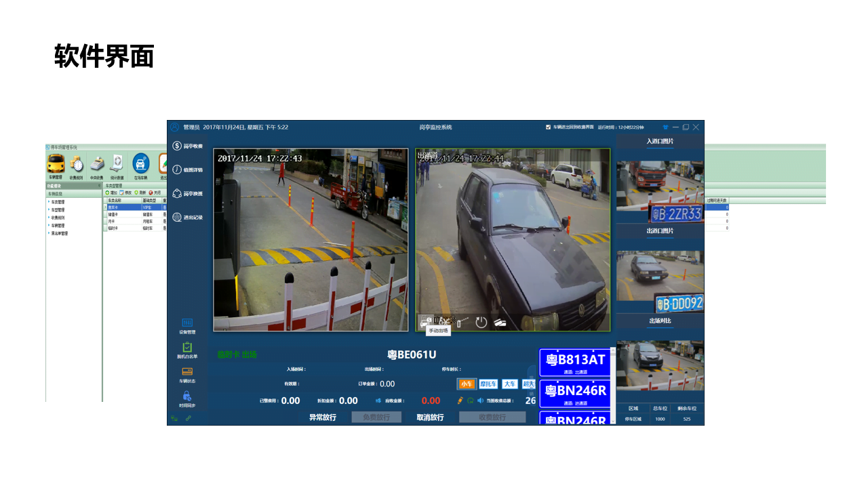Viewport: 868px width, 488px height.
Task: Click 取消放行 button
Action: point(430,418)
